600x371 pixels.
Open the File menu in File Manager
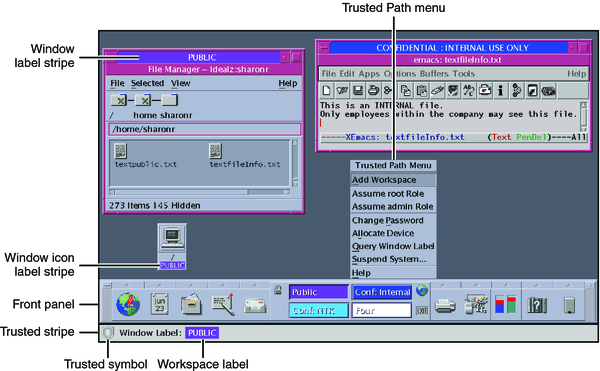click(x=117, y=83)
